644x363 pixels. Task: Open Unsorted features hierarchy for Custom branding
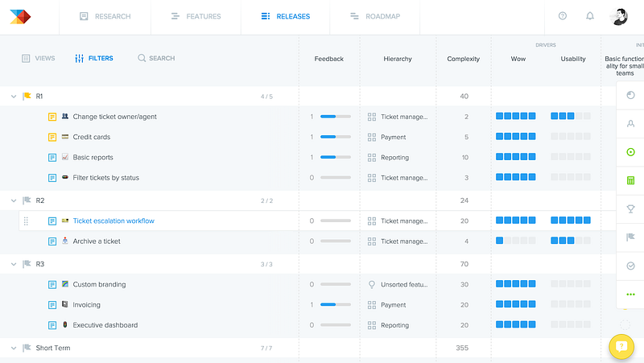pos(398,285)
